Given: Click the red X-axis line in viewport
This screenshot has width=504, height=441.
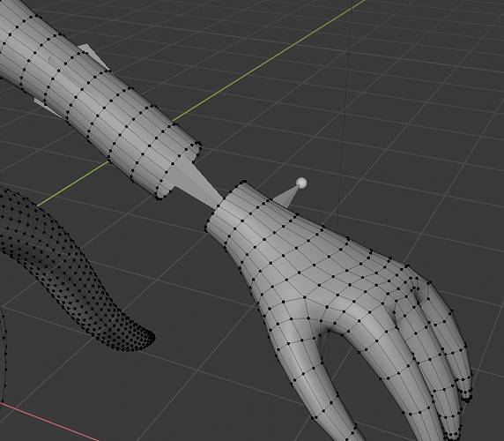Looking at the screenshot, I should (48, 422).
